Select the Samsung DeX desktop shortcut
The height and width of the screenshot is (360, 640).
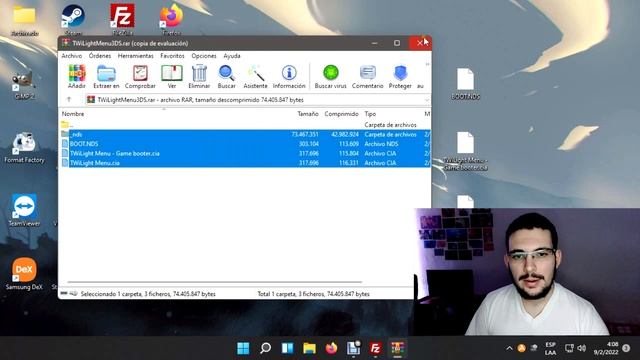pos(24,273)
